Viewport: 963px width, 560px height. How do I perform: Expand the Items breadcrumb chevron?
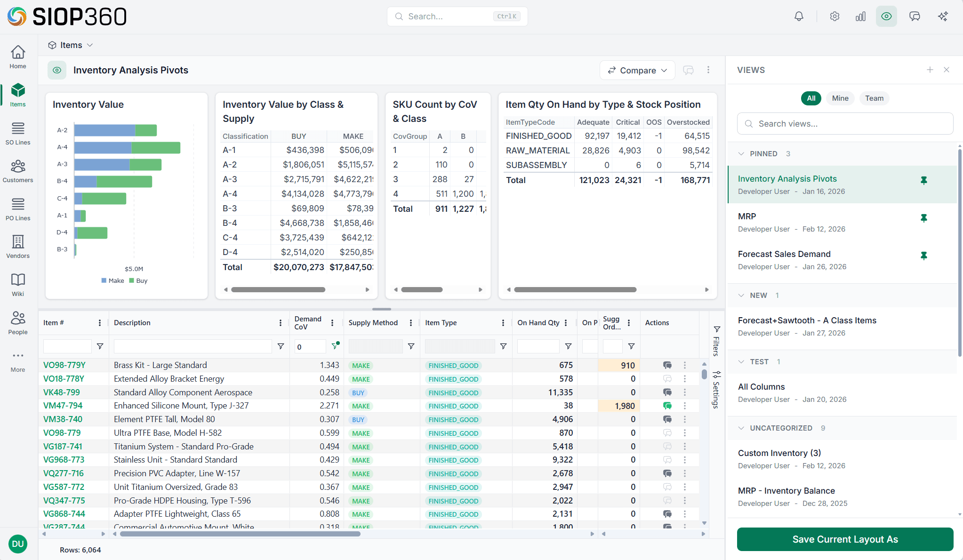pyautogui.click(x=89, y=45)
